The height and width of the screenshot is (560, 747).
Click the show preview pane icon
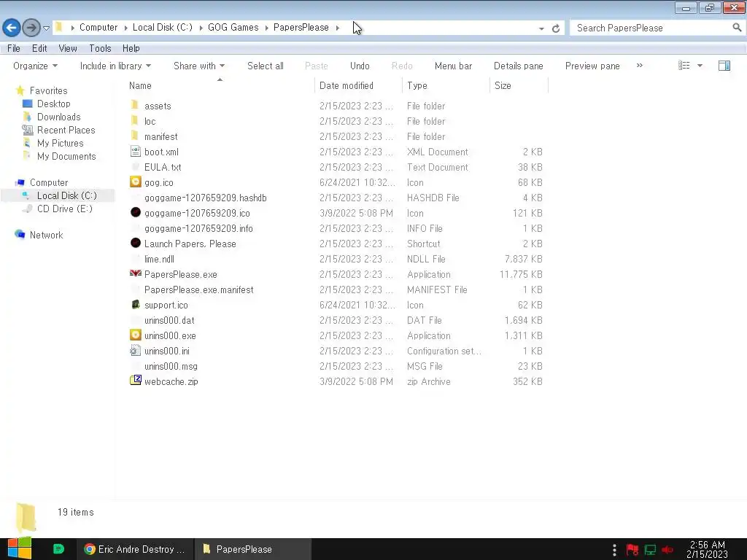[724, 66]
